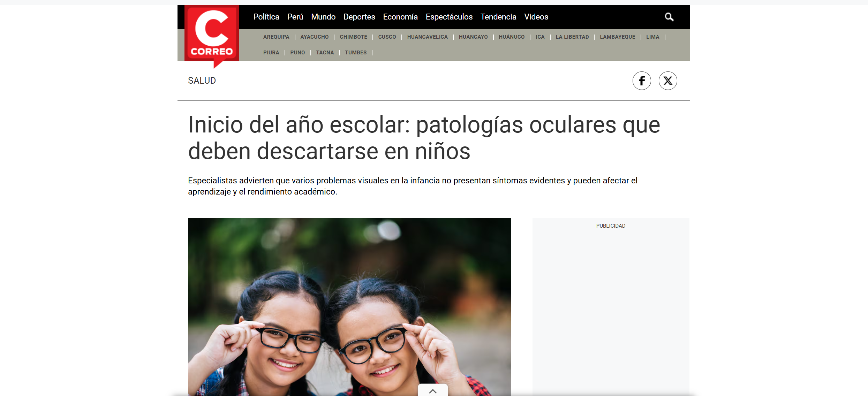
Task: Click the Correo logo
Action: coord(212,34)
